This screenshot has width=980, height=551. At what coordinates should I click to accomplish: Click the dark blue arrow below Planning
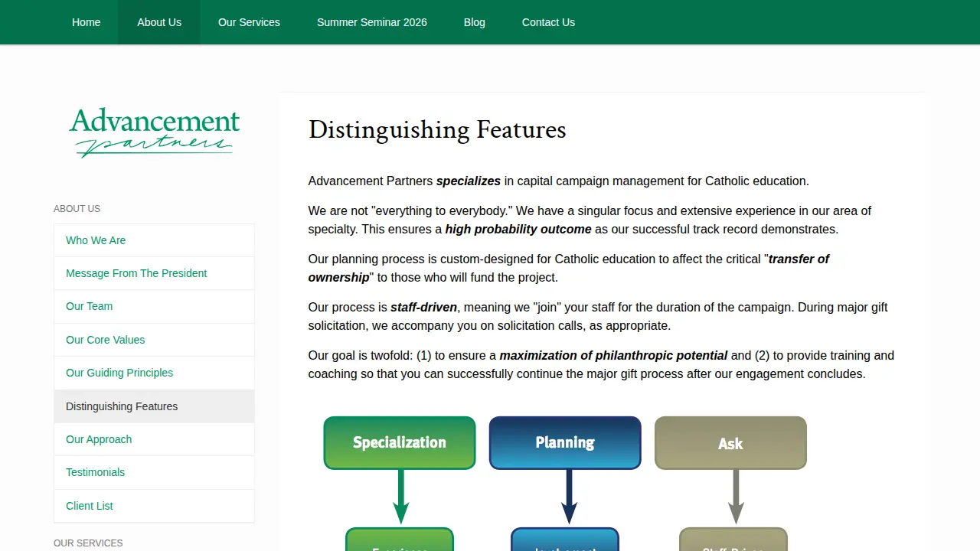tap(569, 497)
